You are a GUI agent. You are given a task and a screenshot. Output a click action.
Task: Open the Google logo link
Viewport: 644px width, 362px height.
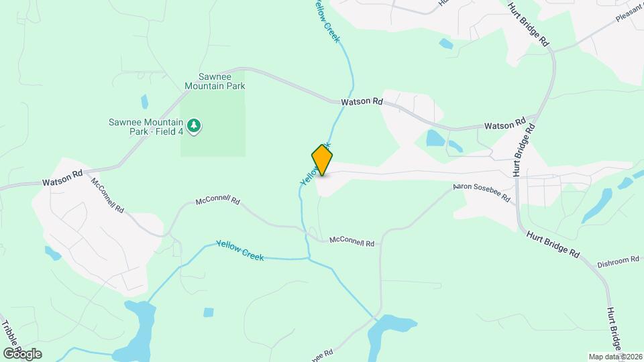pos(23,354)
